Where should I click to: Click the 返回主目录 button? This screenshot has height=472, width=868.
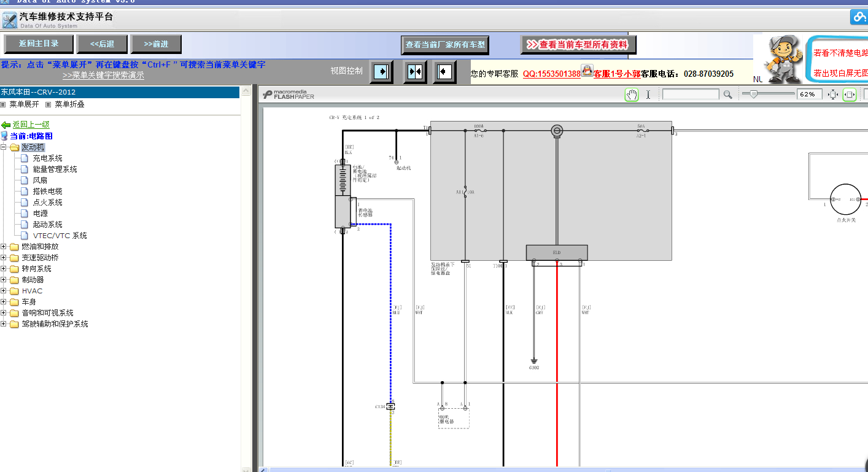(39, 44)
